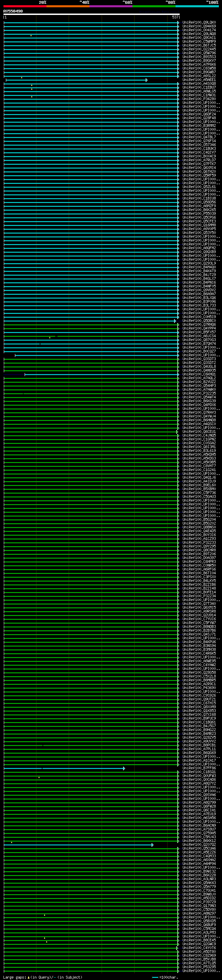Select the UniRef100_Q9LQK0 hit label
Viewport: 222px width, 980px height.
pyautogui.click(x=199, y=23)
